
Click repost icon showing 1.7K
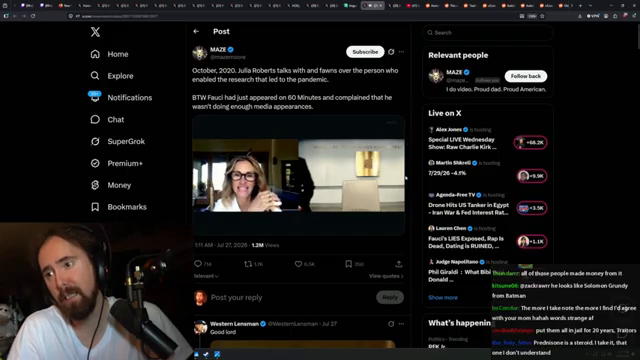(248, 264)
